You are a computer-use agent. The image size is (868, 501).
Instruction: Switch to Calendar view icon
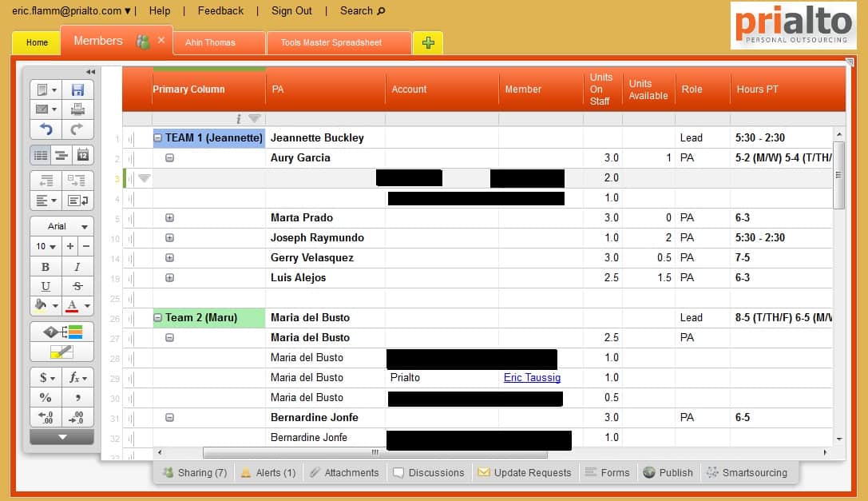coord(82,155)
